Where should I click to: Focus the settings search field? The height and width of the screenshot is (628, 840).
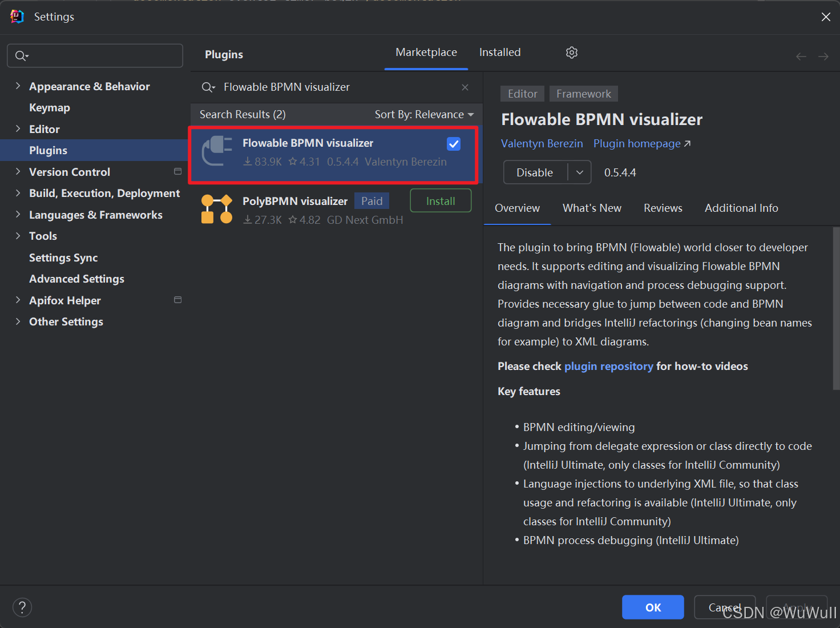95,56
